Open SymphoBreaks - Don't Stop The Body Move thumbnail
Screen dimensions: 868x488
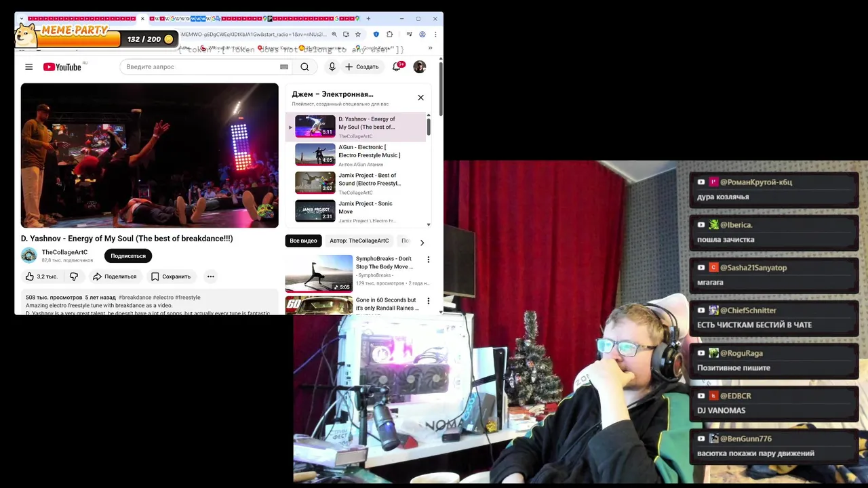(319, 273)
